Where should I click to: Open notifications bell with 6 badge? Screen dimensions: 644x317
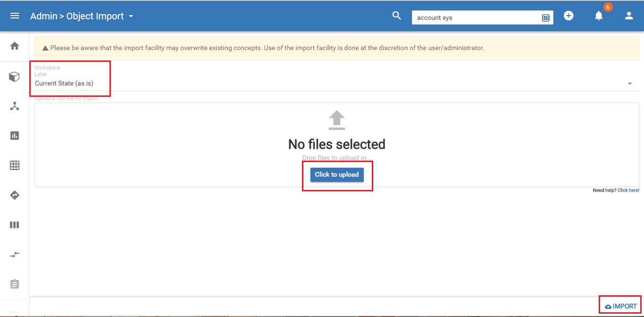[x=599, y=16]
